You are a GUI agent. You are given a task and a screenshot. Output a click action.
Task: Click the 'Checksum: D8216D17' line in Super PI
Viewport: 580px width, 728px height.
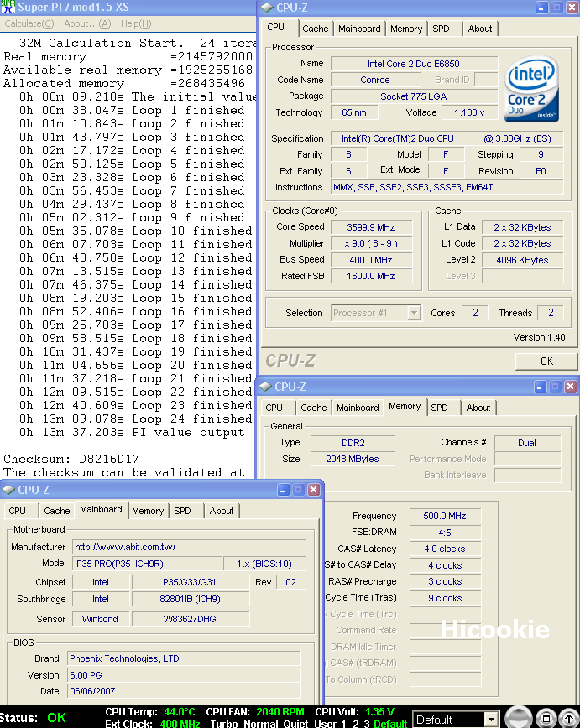click(71, 459)
